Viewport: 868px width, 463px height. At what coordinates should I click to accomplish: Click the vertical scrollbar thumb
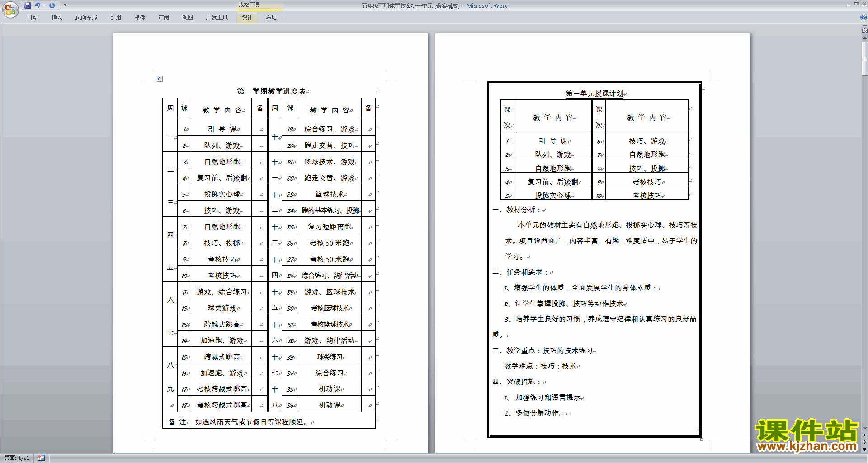pyautogui.click(x=865, y=59)
